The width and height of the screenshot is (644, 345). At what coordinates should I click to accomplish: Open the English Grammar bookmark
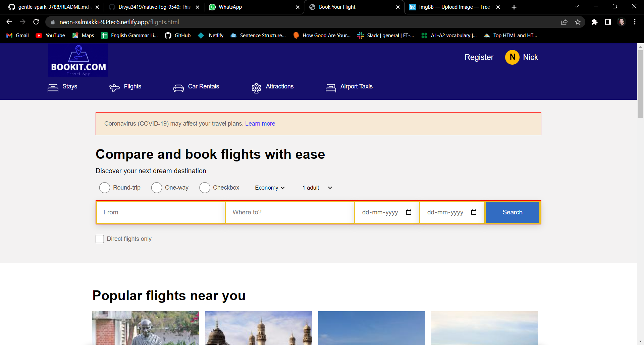[129, 36]
